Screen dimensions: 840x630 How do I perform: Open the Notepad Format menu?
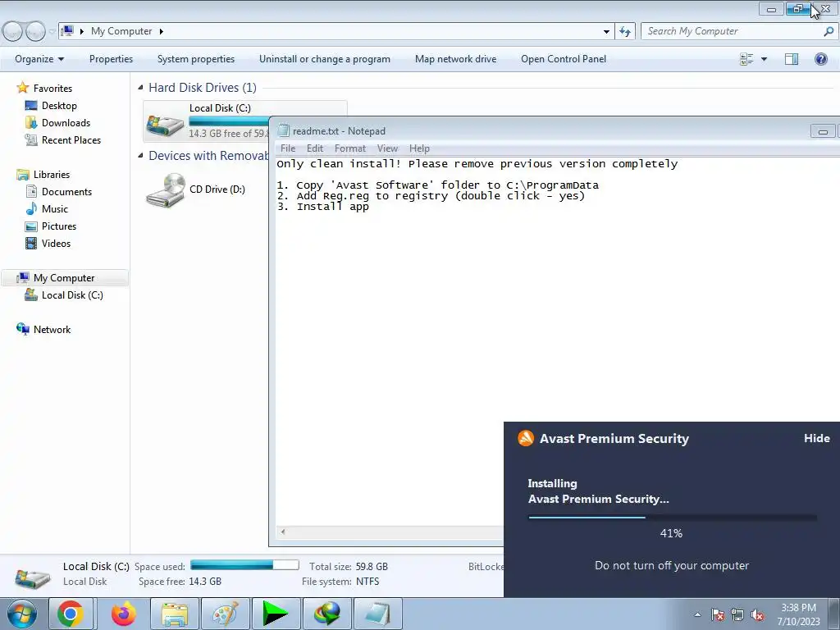click(x=349, y=148)
